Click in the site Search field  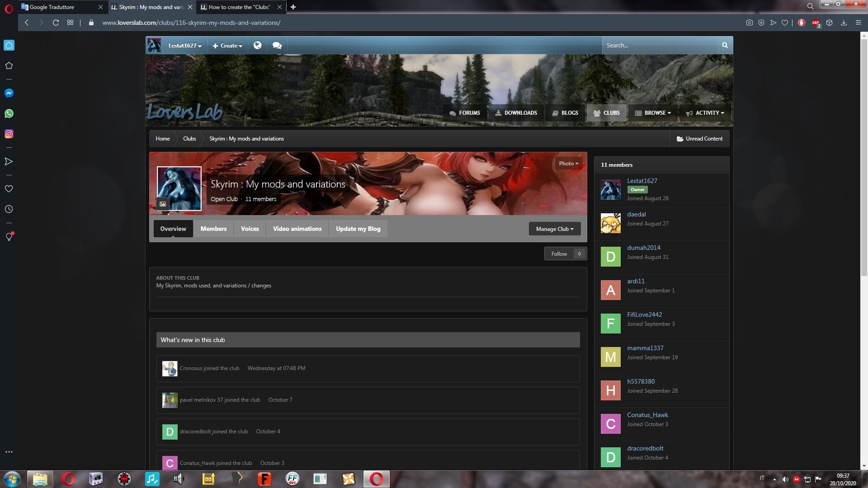660,45
